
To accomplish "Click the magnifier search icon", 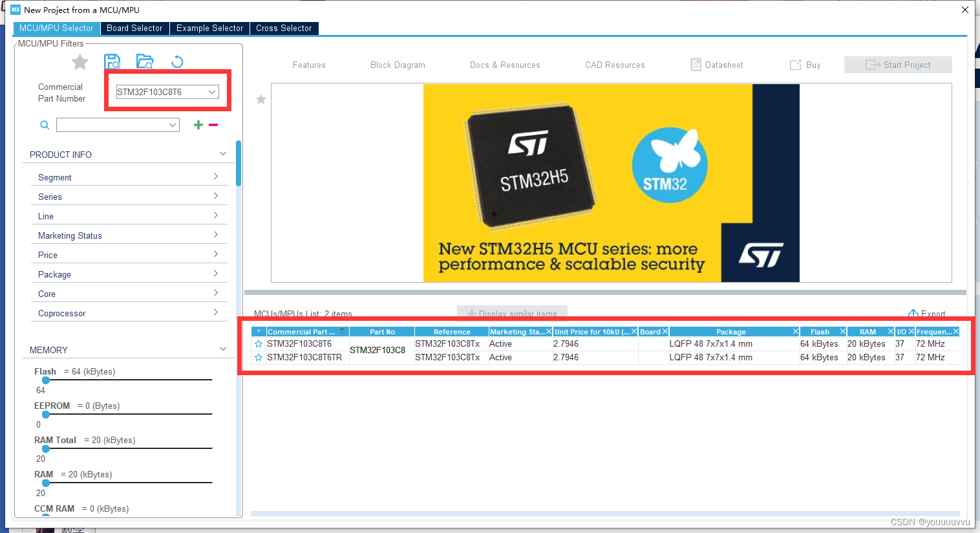I will click(x=45, y=125).
